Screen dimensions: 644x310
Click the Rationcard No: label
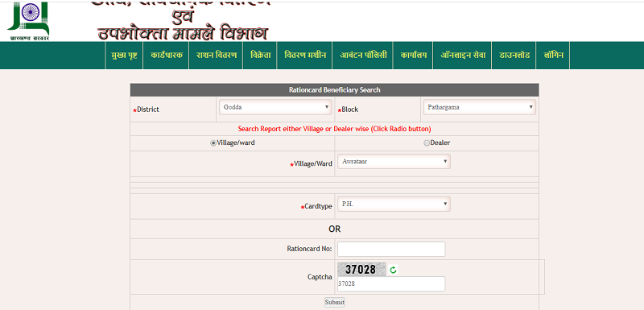coord(309,249)
